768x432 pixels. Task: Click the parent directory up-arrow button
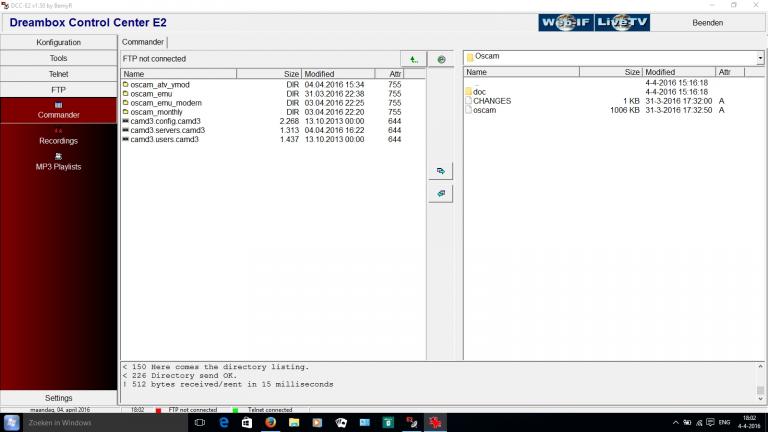click(x=411, y=59)
